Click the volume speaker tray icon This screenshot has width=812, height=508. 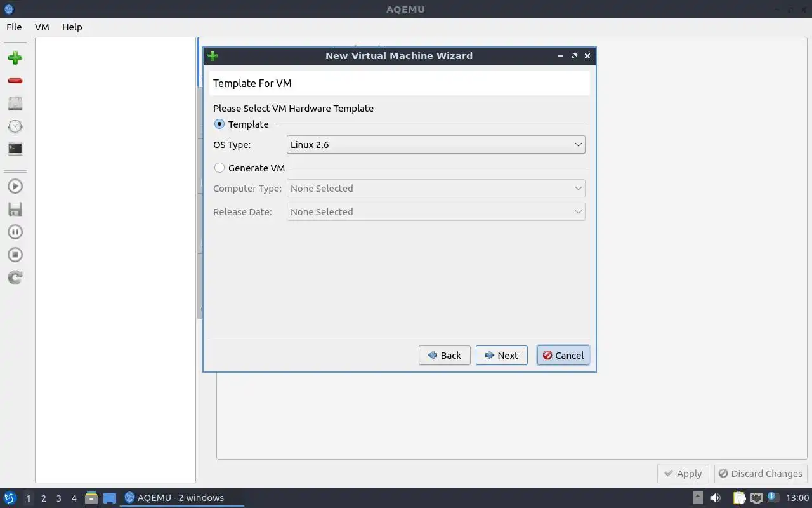click(x=716, y=498)
